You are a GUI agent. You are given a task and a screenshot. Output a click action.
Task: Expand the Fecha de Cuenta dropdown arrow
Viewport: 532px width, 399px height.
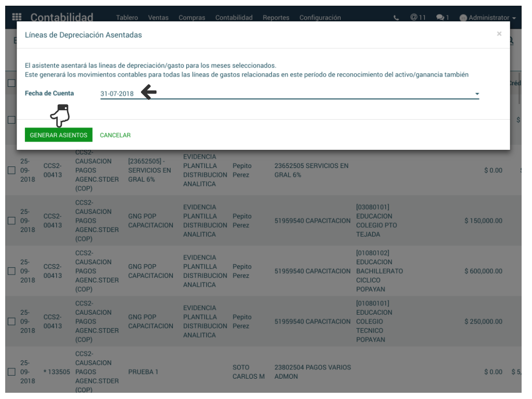coord(477,94)
